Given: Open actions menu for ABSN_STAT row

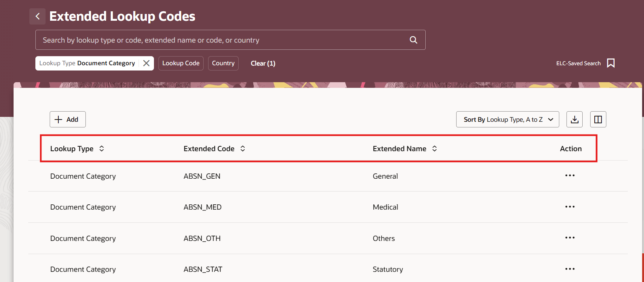Looking at the screenshot, I should [x=570, y=269].
